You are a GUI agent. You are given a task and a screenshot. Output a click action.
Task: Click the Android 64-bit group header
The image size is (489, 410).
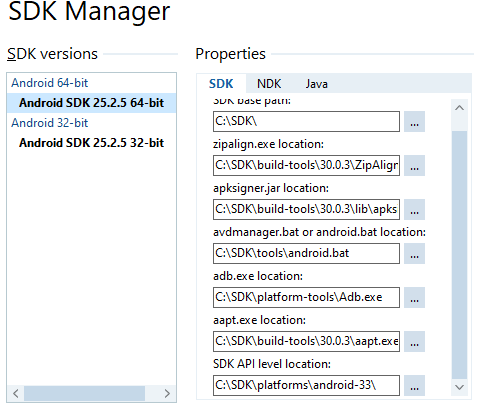[49, 83]
